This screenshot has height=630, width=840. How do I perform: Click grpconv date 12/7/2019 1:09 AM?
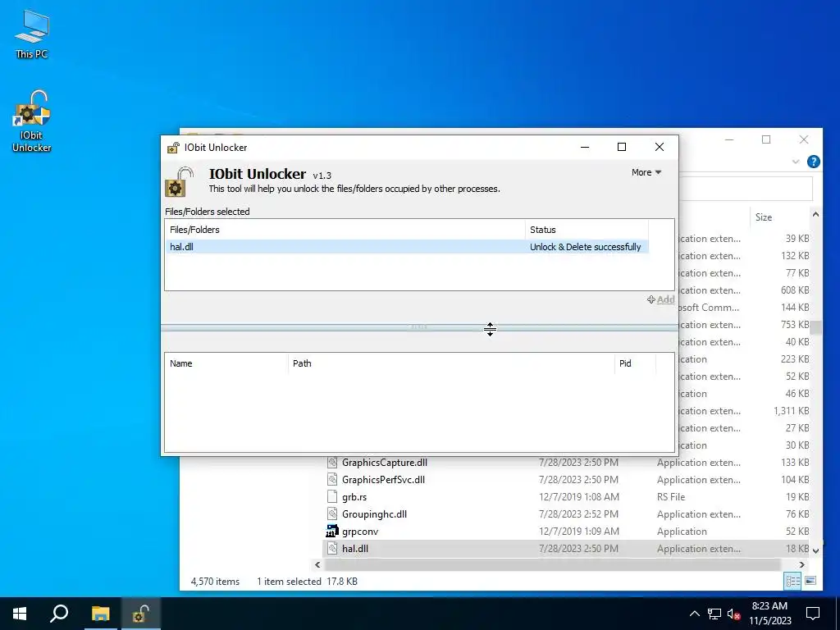point(579,532)
